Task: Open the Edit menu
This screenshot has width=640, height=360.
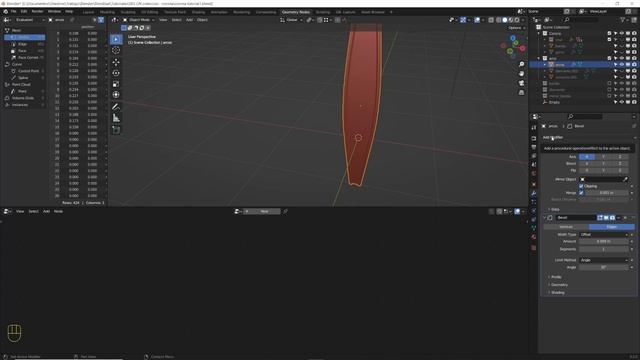Action: [24, 11]
